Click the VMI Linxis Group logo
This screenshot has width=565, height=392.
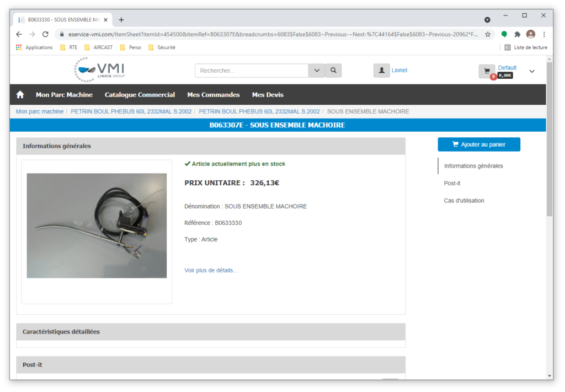point(99,70)
